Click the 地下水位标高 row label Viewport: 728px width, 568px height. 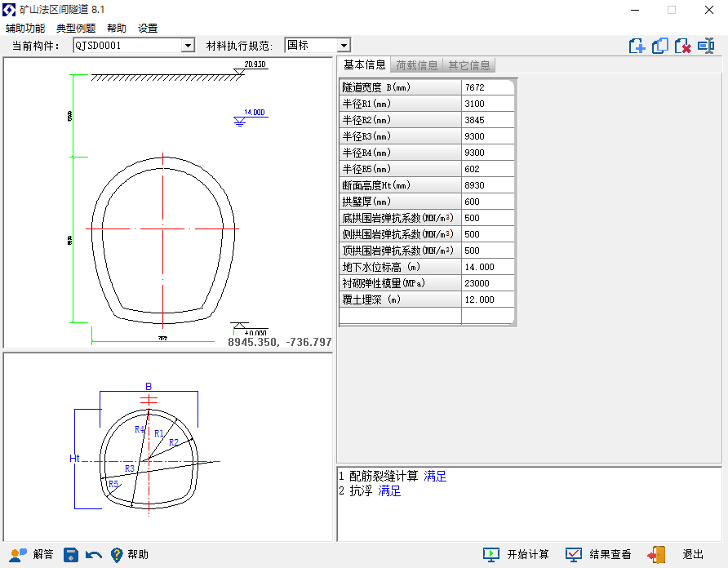[400, 267]
